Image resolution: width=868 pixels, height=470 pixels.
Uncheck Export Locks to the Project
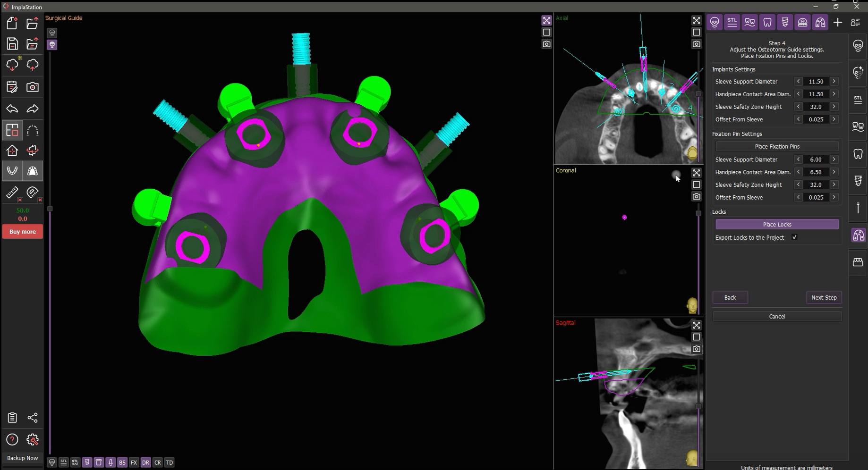click(794, 237)
